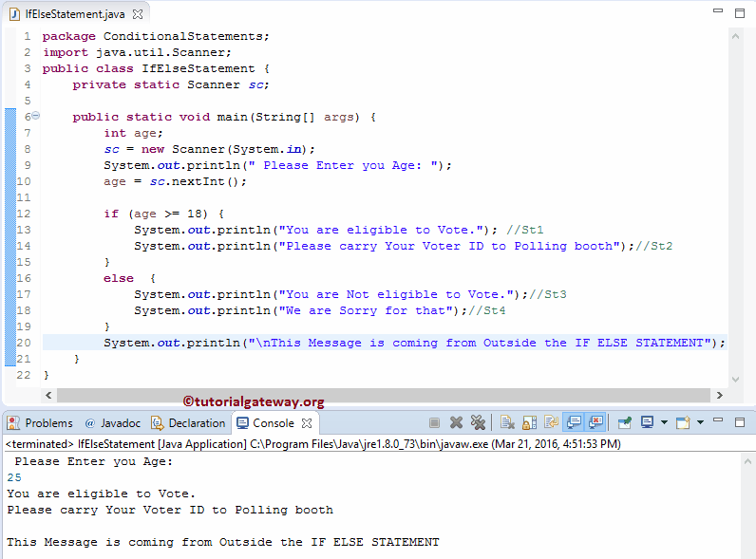Remove launch with the single X icon
Viewport: 756px width, 559px height.
[456, 422]
